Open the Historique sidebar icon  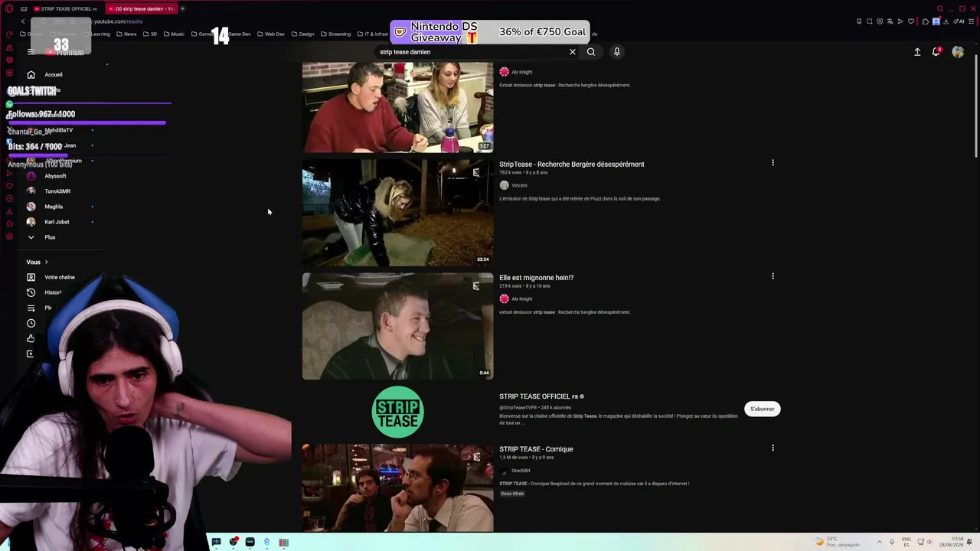click(31, 292)
